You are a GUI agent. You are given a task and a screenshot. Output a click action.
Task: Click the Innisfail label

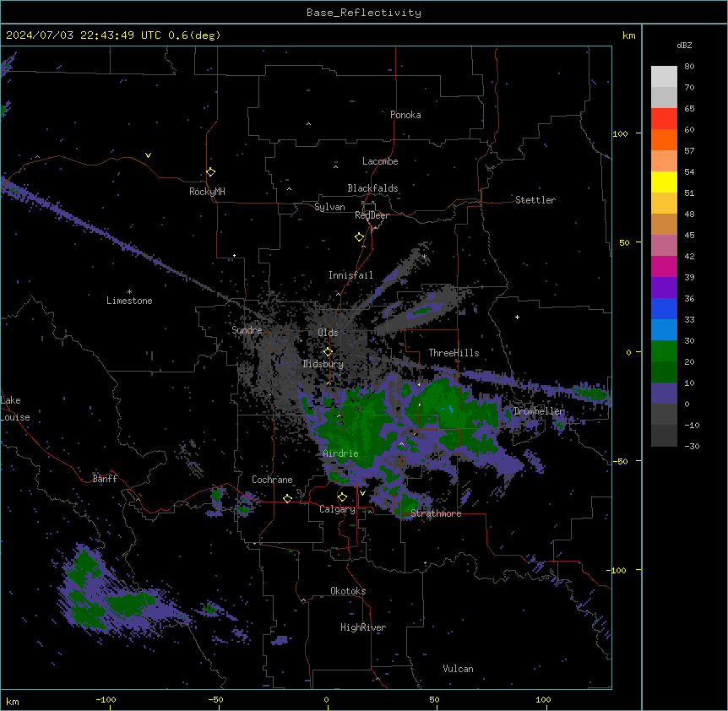[350, 275]
